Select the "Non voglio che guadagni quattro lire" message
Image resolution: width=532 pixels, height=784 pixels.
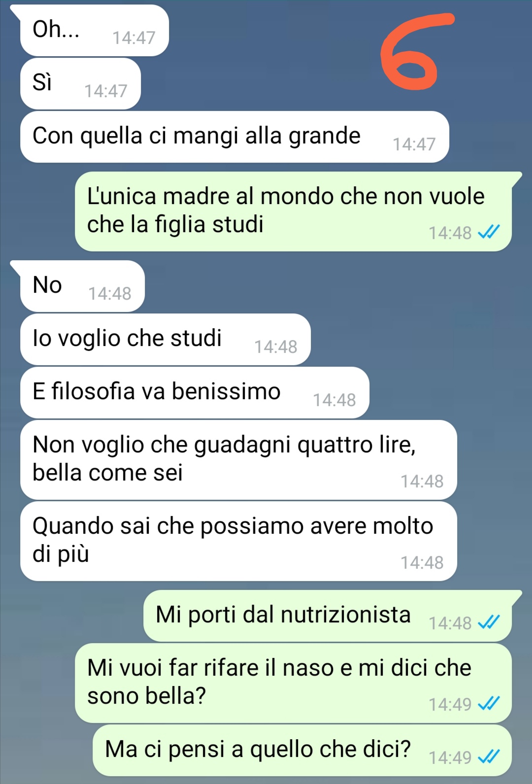tap(238, 460)
